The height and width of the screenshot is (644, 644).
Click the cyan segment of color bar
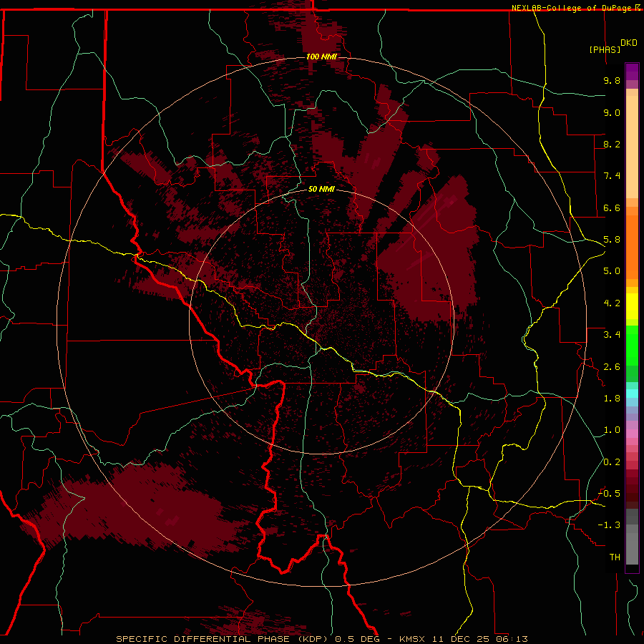632,393
